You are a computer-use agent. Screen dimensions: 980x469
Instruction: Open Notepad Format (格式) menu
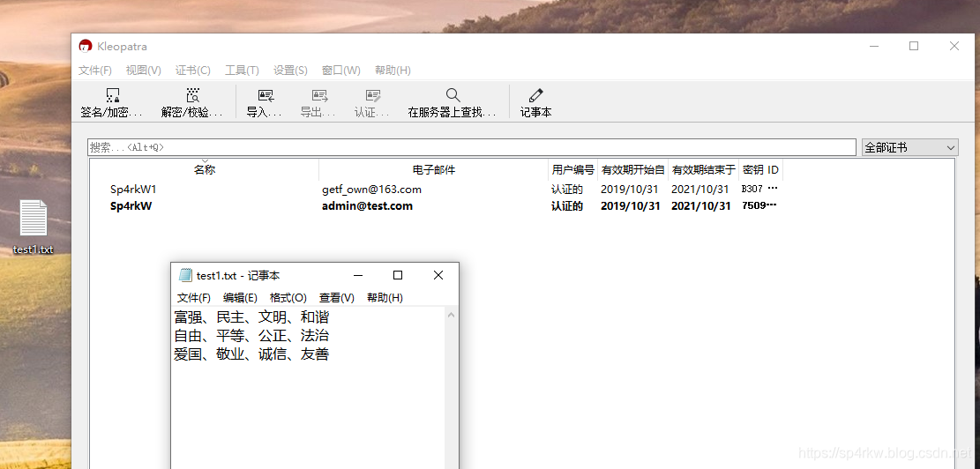(x=288, y=298)
